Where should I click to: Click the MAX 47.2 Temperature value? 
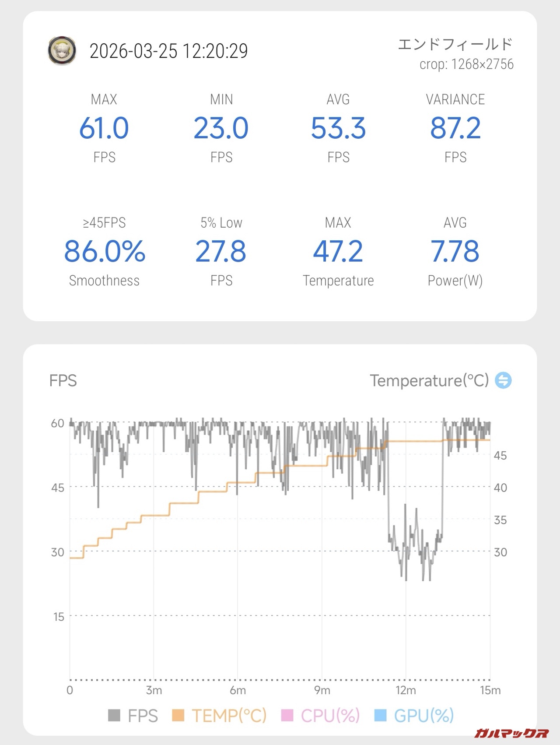(338, 252)
